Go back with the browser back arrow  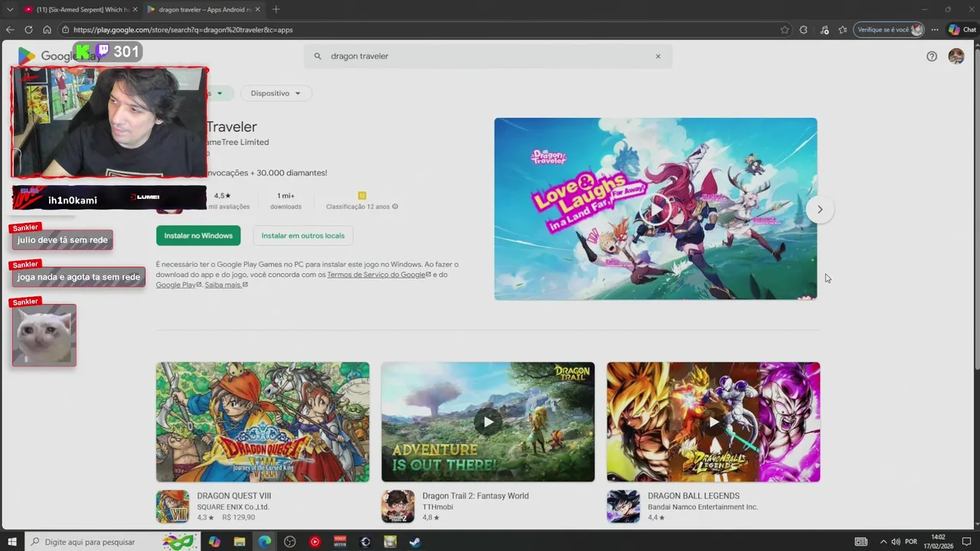(10, 30)
